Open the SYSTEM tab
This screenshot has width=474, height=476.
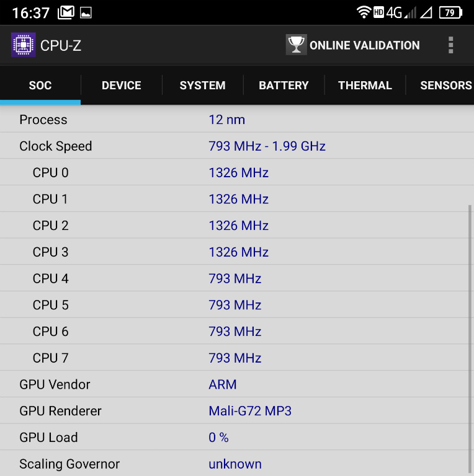click(202, 86)
